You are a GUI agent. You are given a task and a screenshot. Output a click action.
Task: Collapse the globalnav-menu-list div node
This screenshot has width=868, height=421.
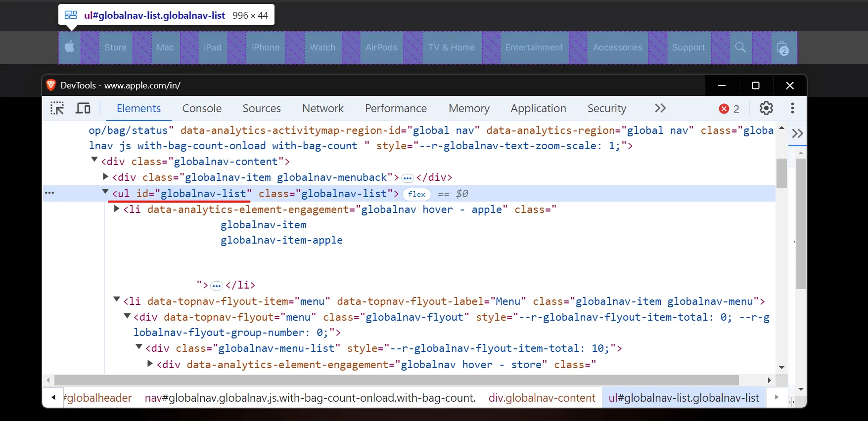click(139, 346)
